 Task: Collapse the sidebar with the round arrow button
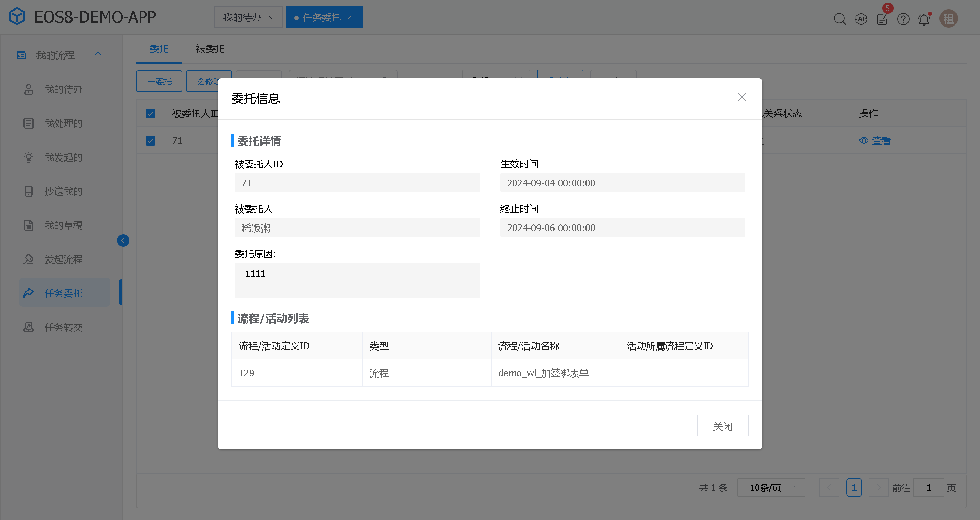[x=123, y=240]
